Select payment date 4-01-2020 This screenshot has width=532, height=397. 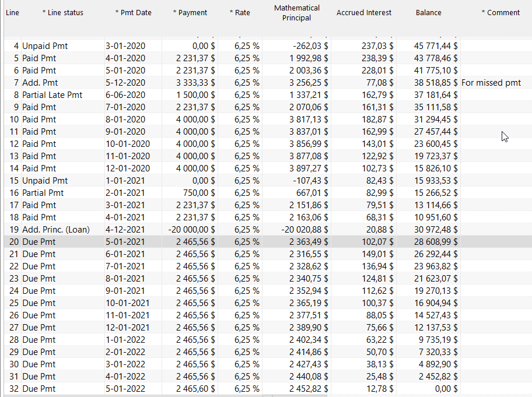[x=133, y=58]
